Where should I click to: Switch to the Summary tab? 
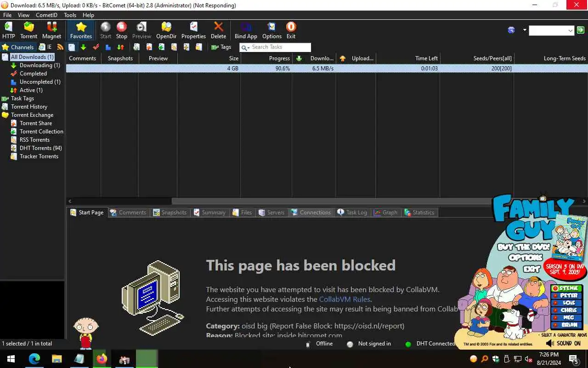pyautogui.click(x=209, y=213)
